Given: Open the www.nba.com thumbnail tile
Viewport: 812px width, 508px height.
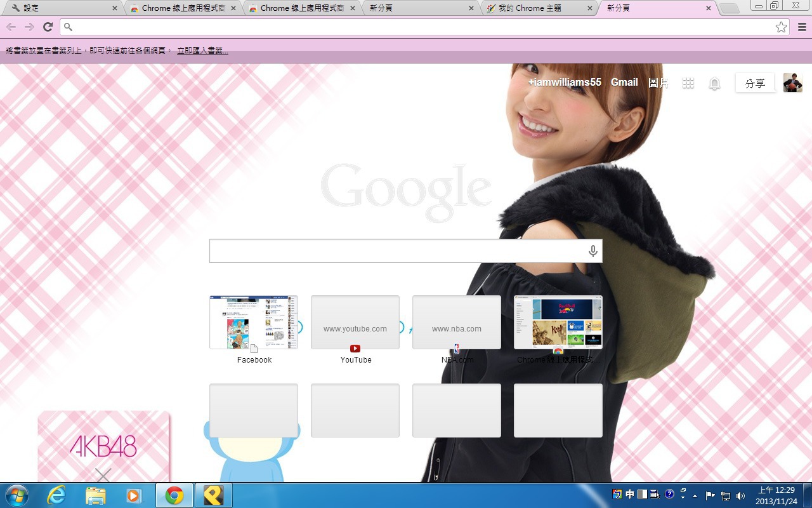Looking at the screenshot, I should 457,322.
